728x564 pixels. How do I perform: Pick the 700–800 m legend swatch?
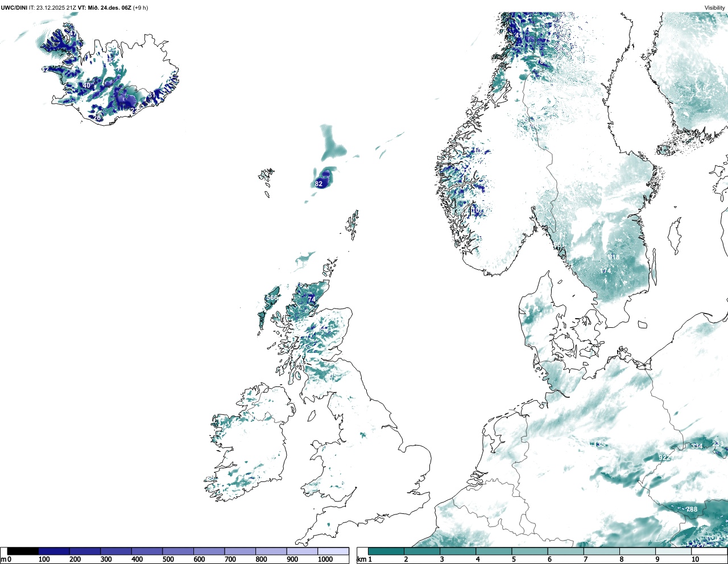(x=240, y=551)
